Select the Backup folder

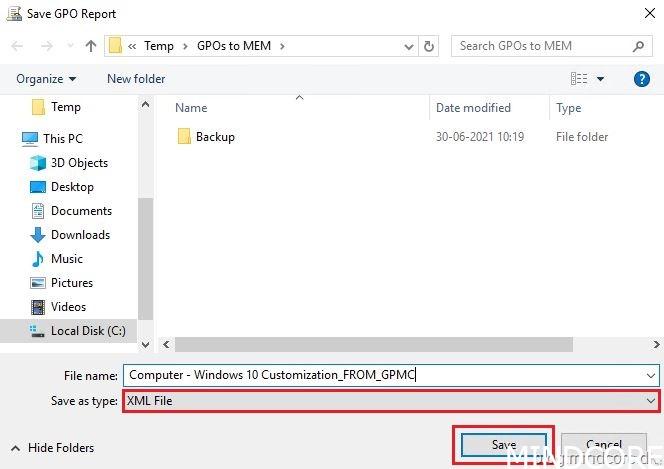214,137
